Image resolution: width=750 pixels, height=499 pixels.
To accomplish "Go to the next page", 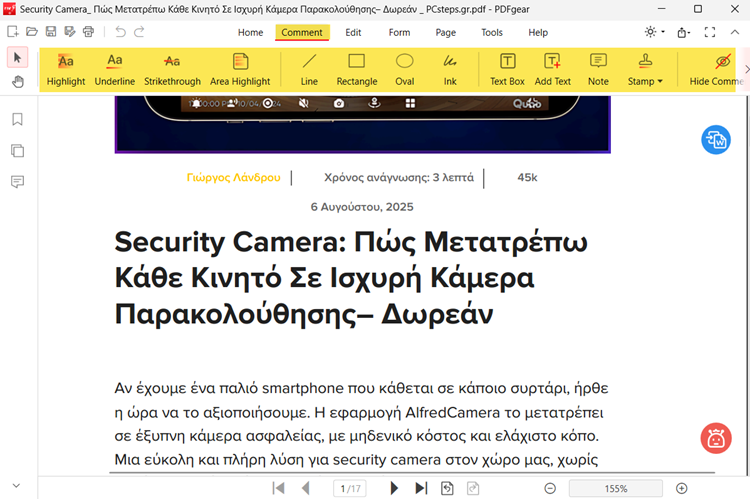I will pyautogui.click(x=394, y=488).
